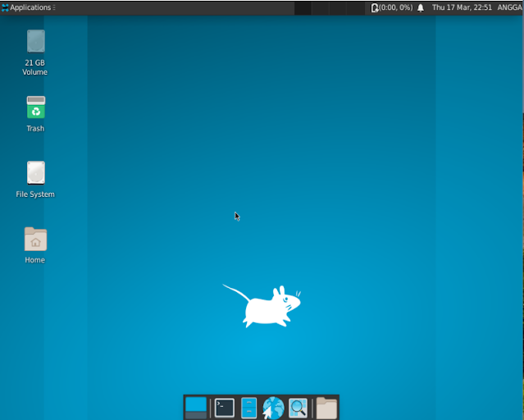Screen dimensions: 524x420
Task: Launch Terminal Emulator from the dock
Action: [224, 408]
